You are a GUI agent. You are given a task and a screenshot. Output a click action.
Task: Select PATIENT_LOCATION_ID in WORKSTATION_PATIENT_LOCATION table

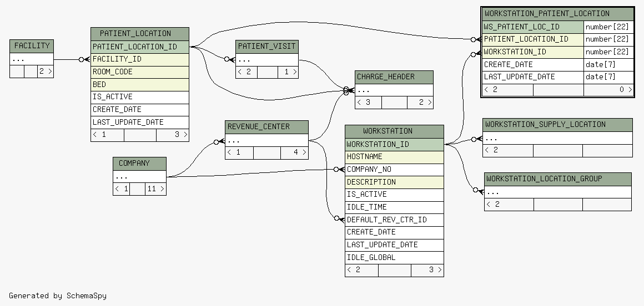tap(533, 39)
